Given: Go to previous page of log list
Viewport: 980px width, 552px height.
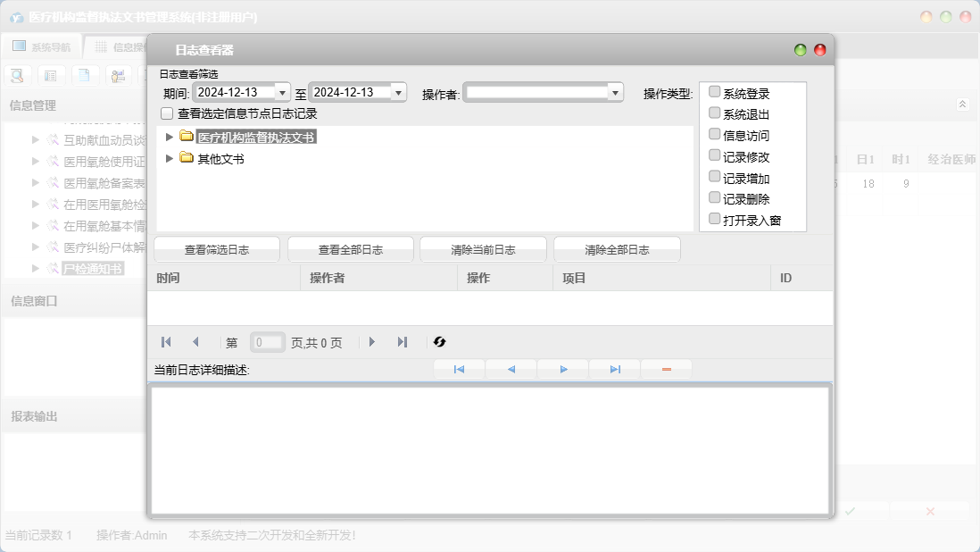Looking at the screenshot, I should point(195,342).
